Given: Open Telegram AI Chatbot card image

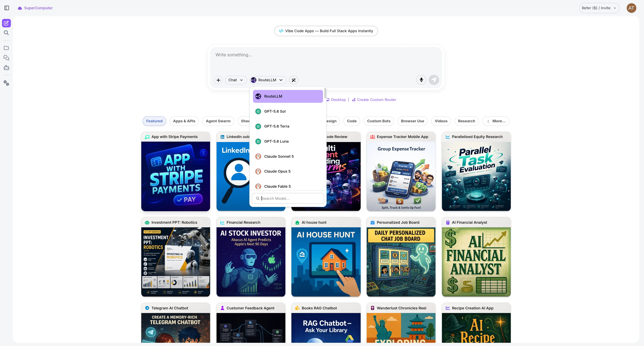Looking at the screenshot, I should pyautogui.click(x=175, y=328).
